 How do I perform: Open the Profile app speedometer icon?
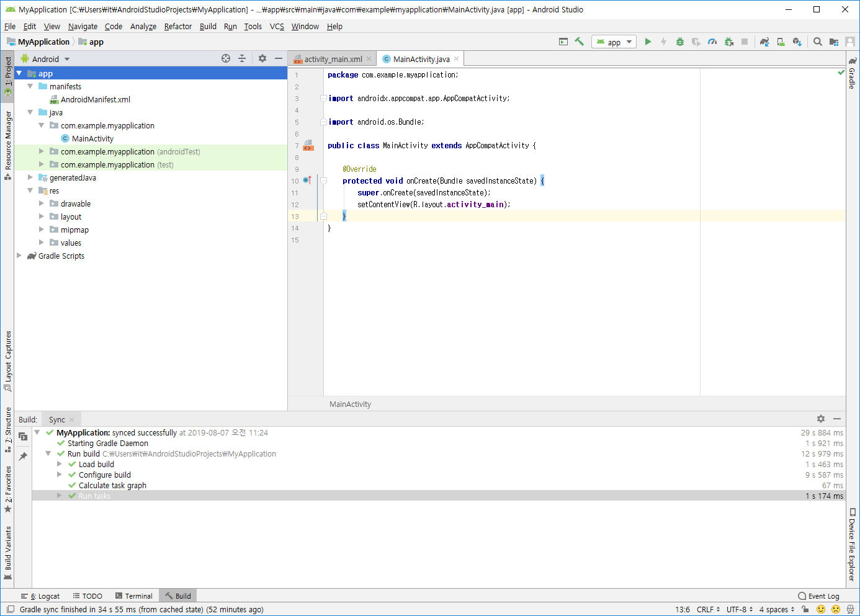point(712,42)
